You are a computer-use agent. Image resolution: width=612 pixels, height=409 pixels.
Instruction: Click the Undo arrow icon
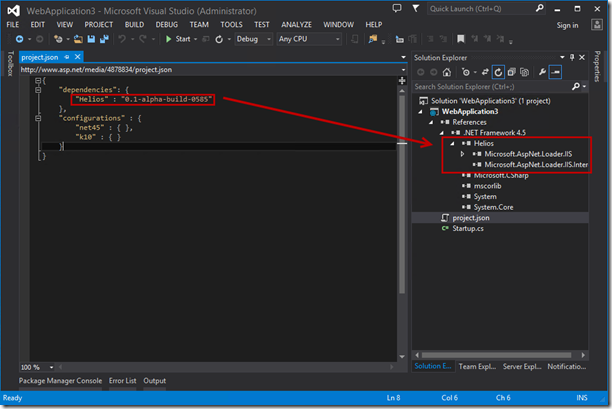tap(122, 39)
